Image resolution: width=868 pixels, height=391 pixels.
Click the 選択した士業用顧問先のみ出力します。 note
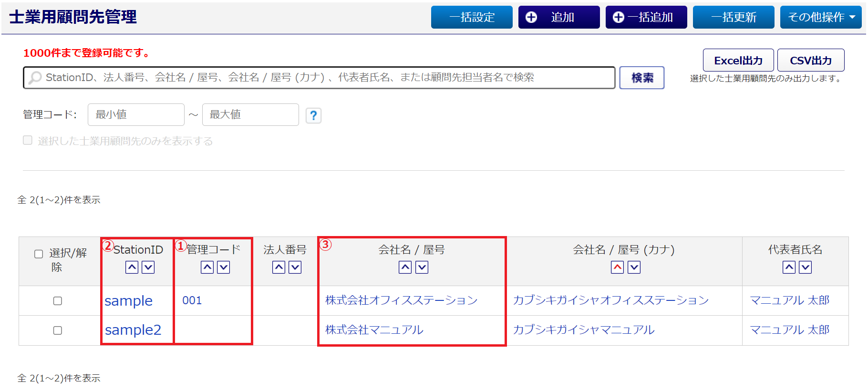pos(767,79)
